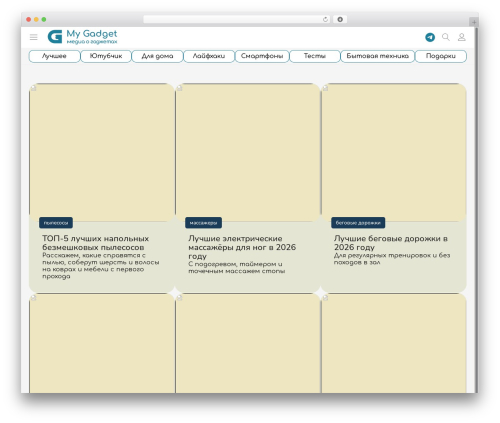Open article Лучшие электрические массажёры для ног
The image size is (500, 423).
pos(242,247)
